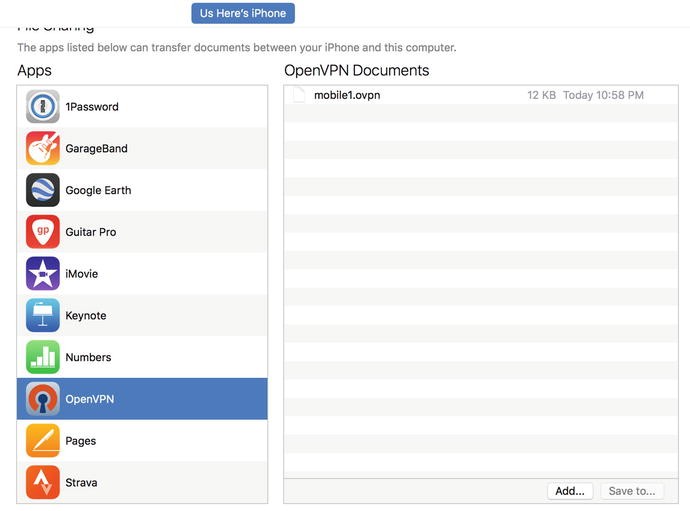Image resolution: width=690 pixels, height=511 pixels.
Task: Select Pages in the Apps list
Action: [142, 441]
